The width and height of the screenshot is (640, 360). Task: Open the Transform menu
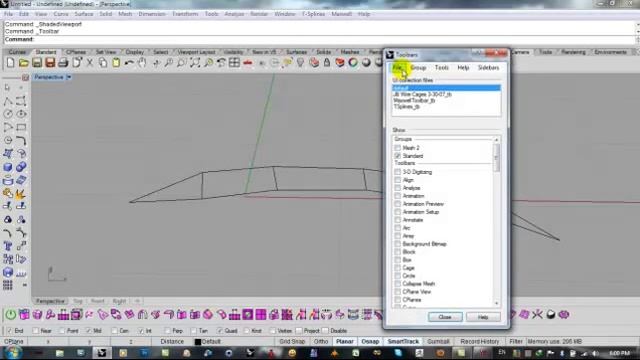pyautogui.click(x=185, y=14)
